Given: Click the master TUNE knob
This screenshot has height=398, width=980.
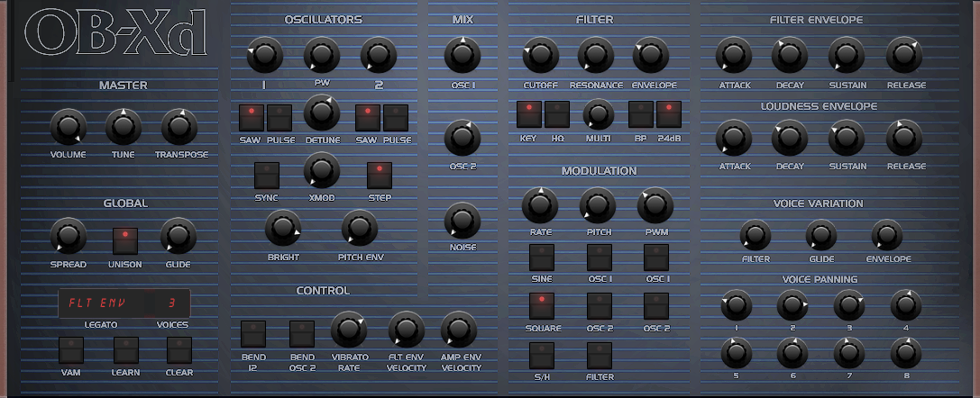Looking at the screenshot, I should coord(124,127).
